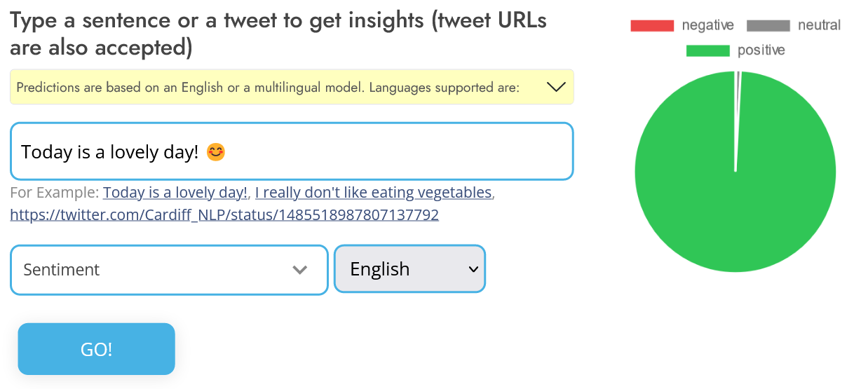
Task: Click the smiling emoji in the text box
Action: tap(216, 151)
